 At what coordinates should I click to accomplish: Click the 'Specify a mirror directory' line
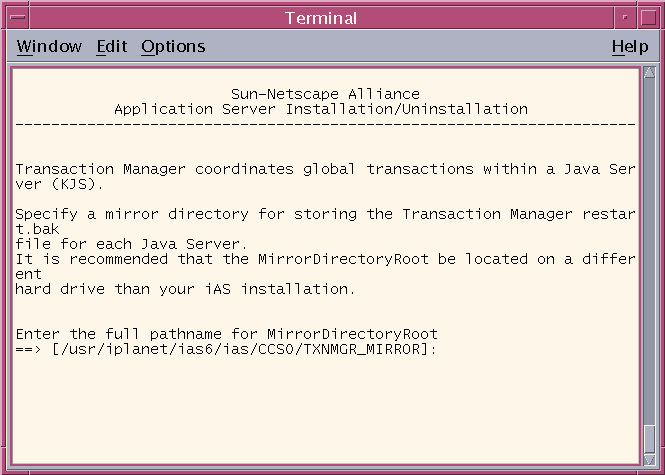tap(325, 214)
